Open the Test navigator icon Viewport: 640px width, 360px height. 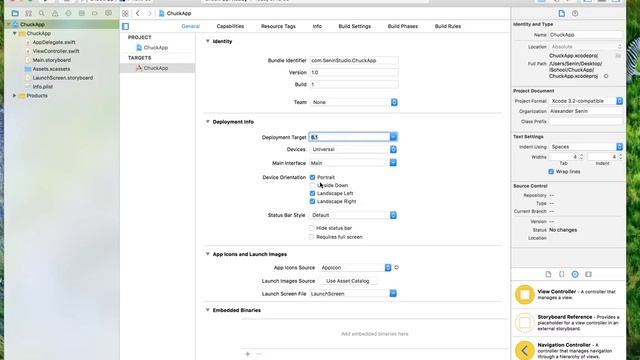68,13
